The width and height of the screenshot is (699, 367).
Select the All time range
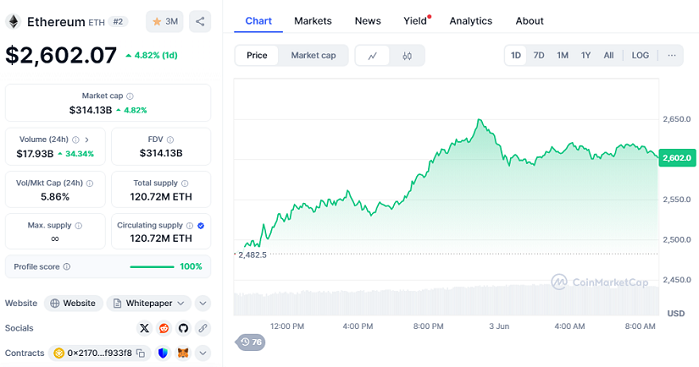point(609,55)
